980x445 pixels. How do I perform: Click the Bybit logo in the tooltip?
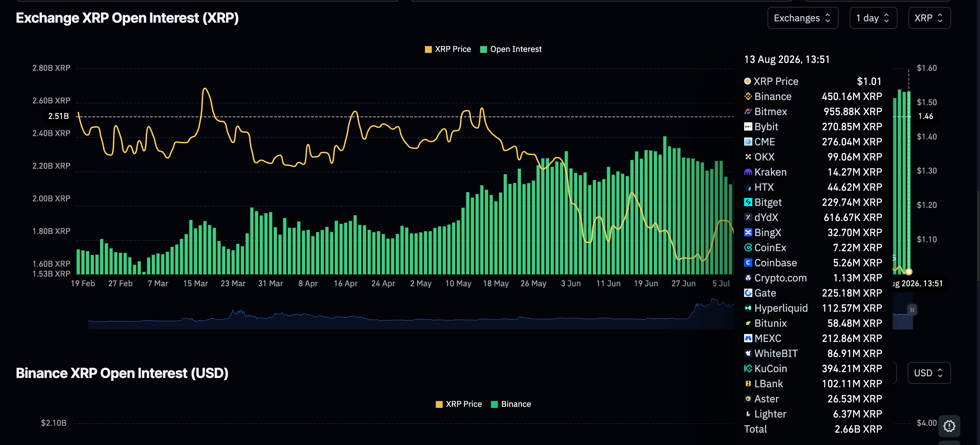pyautogui.click(x=748, y=127)
